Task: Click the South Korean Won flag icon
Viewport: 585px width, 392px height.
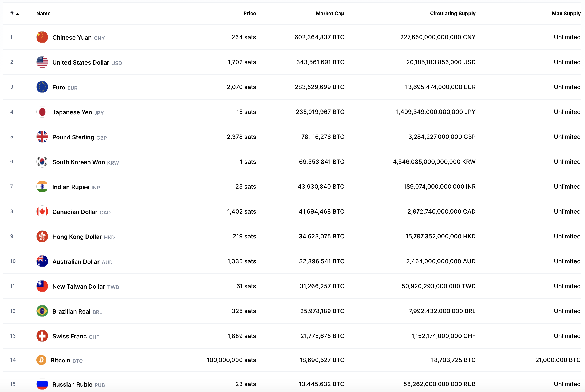Action: point(42,161)
